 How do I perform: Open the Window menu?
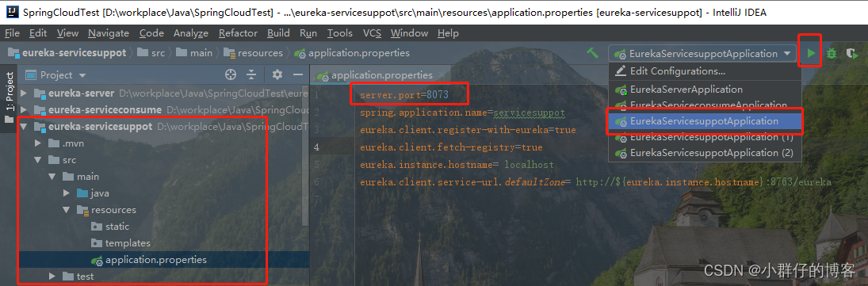tap(409, 33)
